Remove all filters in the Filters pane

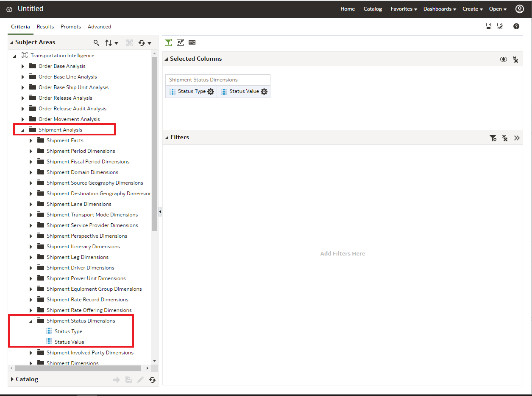[x=505, y=138]
